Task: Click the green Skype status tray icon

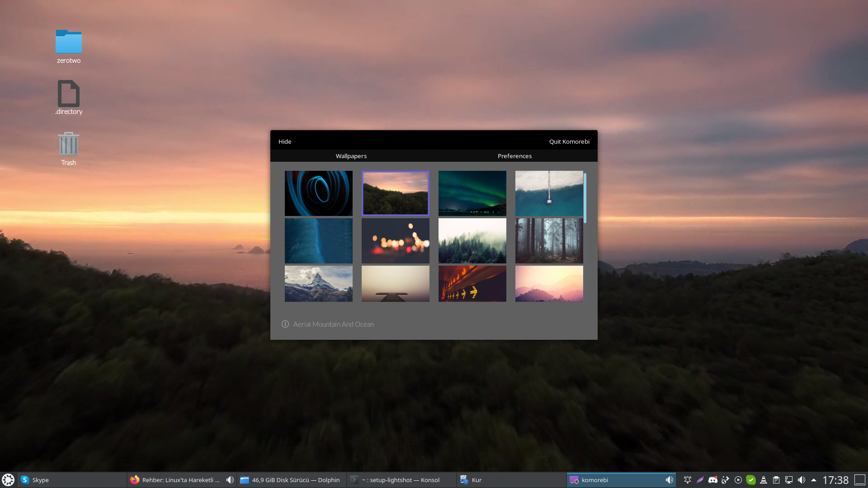Action: click(x=751, y=480)
